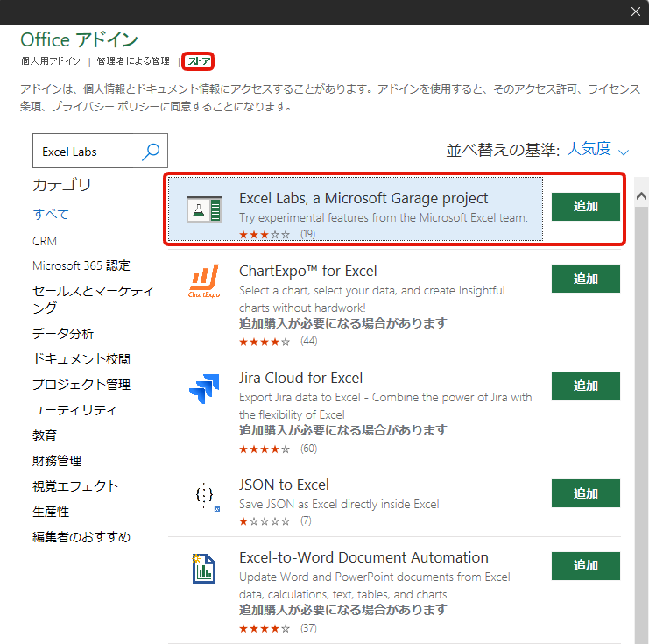649x644 pixels.
Task: Add Excel-to-Word Document Automation
Action: [586, 566]
